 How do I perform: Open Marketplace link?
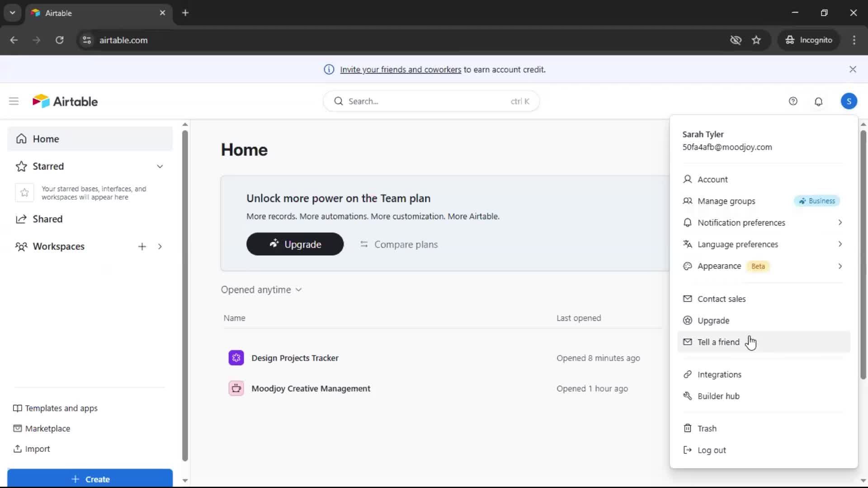[42, 428]
